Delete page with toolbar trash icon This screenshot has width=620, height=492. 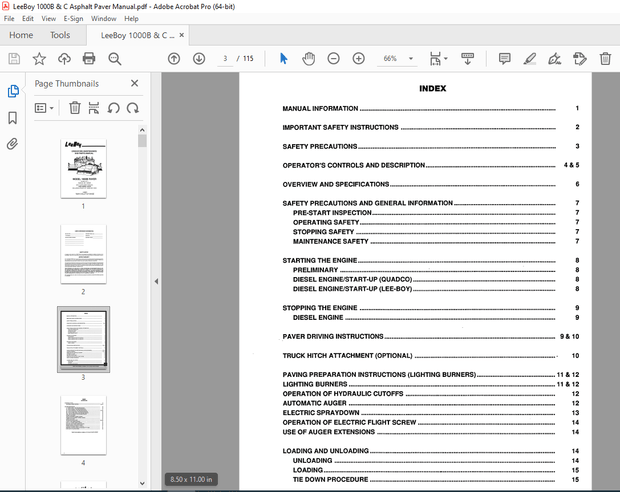605,59
